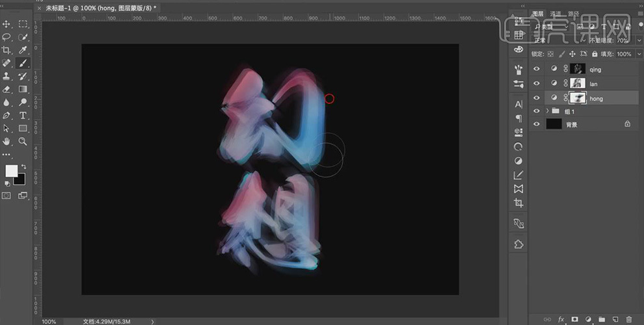
Task: Select the Eraser tool
Action: click(6, 89)
